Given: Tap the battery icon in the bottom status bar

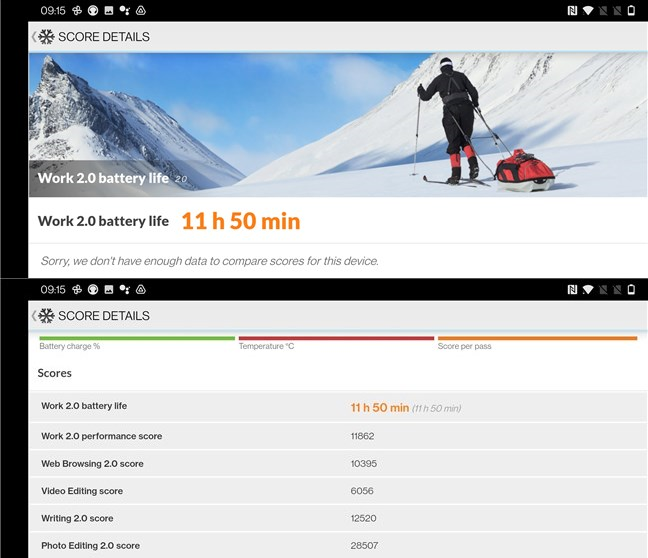Looking at the screenshot, I should 631,290.
